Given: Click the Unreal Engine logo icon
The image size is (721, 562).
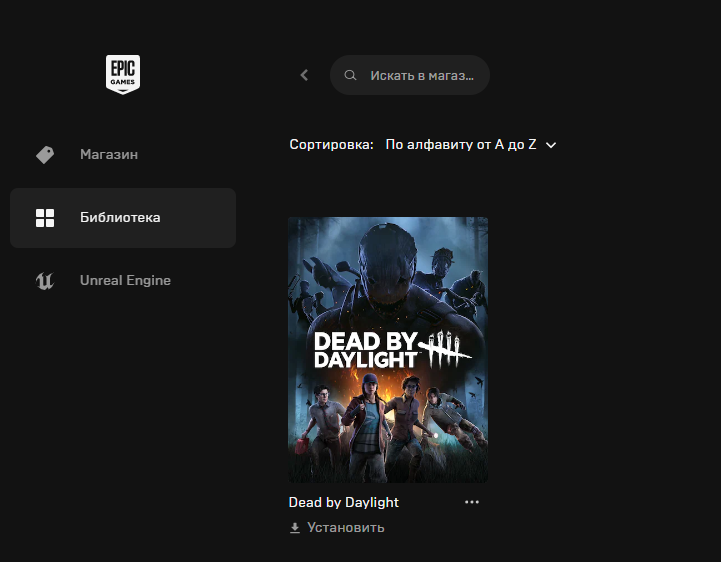Looking at the screenshot, I should pyautogui.click(x=45, y=281).
